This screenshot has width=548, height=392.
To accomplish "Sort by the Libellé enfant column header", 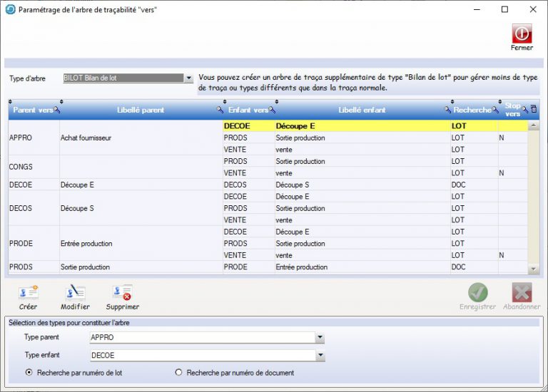I will tap(361, 110).
